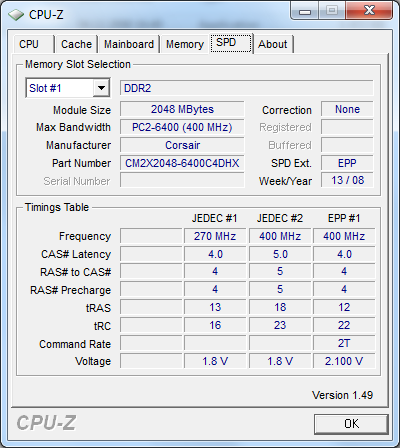400x448 pixels.
Task: Click the Module Size label
Action: click(82, 110)
